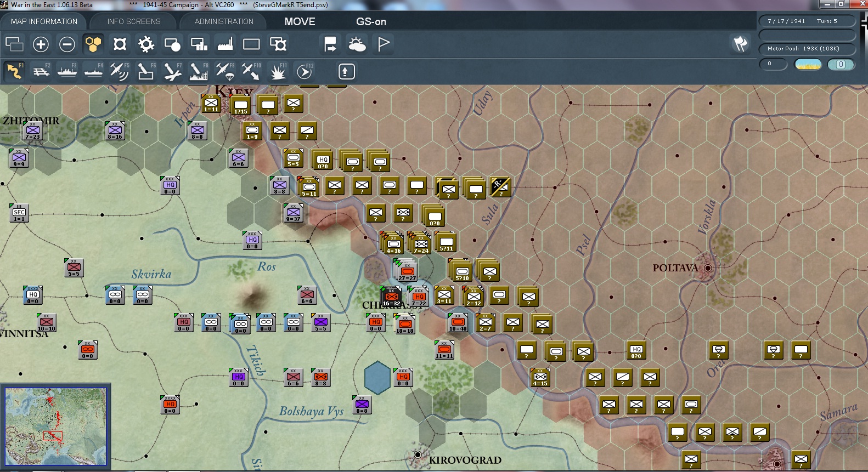Screen dimensions: 868x472
Task: Click the up-arrow box icon
Action: click(346, 71)
